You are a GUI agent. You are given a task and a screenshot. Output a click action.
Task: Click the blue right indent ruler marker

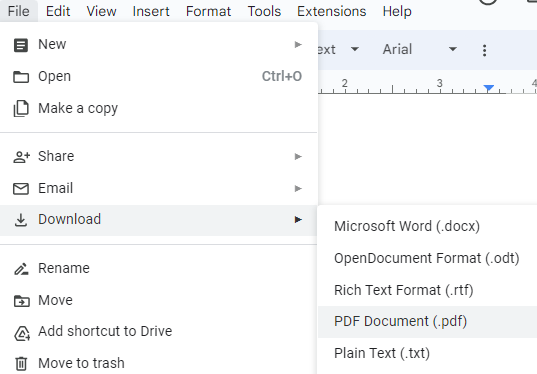coord(488,88)
